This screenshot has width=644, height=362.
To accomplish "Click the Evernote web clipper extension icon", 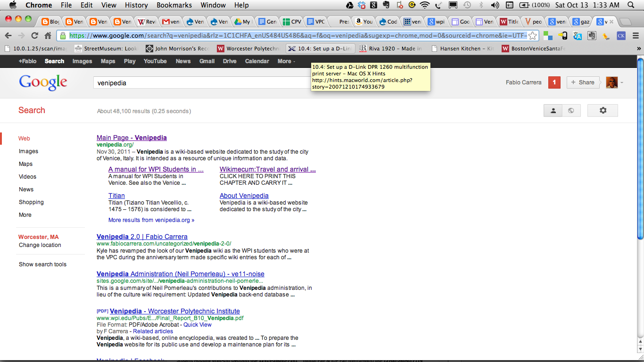I will click(592, 35).
